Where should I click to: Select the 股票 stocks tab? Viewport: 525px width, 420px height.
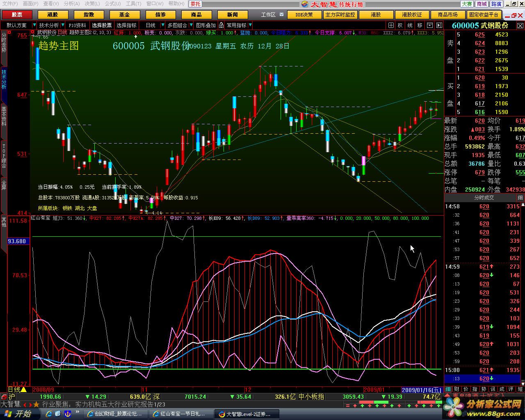point(17,14)
